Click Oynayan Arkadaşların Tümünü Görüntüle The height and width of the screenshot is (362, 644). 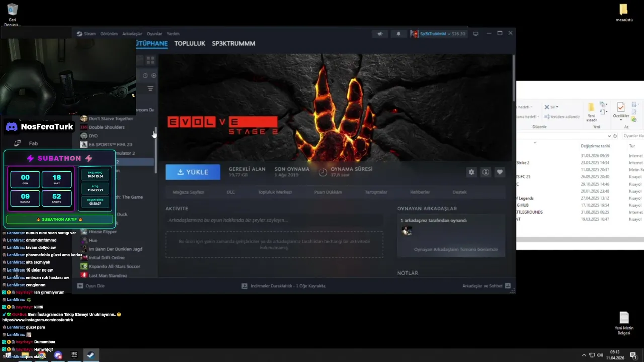point(455,249)
